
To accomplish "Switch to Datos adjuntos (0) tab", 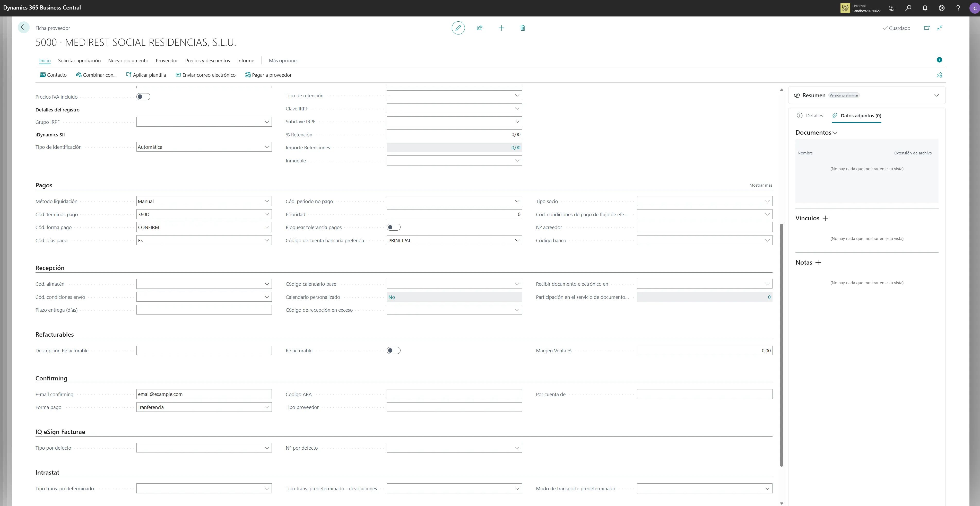I will [x=856, y=116].
